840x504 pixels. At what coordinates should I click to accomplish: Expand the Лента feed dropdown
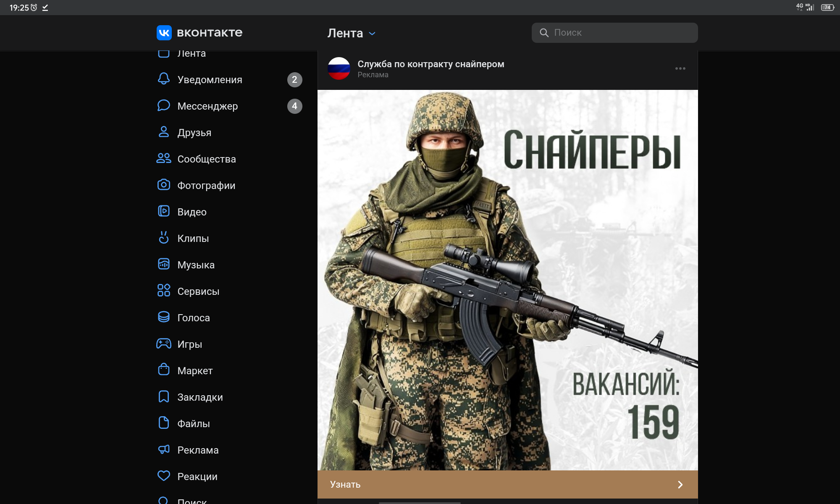coord(372,34)
